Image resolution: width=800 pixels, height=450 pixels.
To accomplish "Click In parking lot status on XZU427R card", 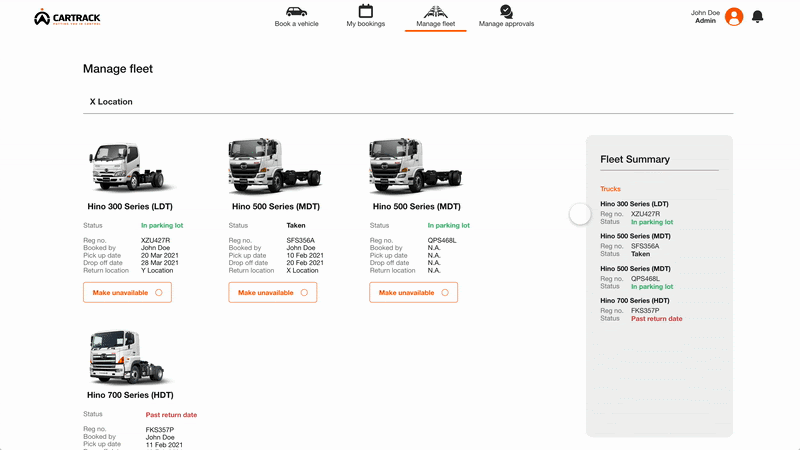I will tap(162, 225).
